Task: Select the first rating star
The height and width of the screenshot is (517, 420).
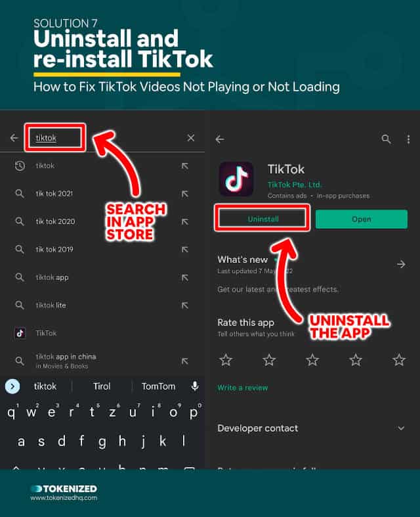Action: (x=226, y=360)
